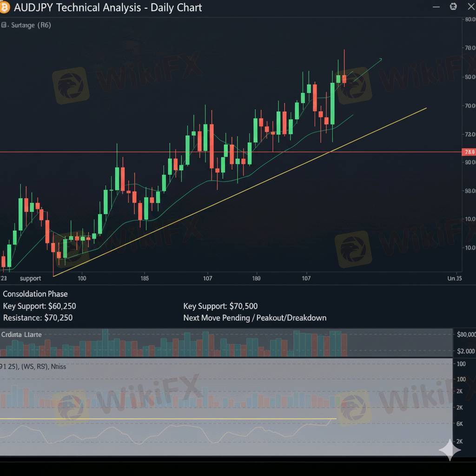
Task: Click 'Next Move Pending / Peakout/Dreakdown' note
Action: pos(255,318)
